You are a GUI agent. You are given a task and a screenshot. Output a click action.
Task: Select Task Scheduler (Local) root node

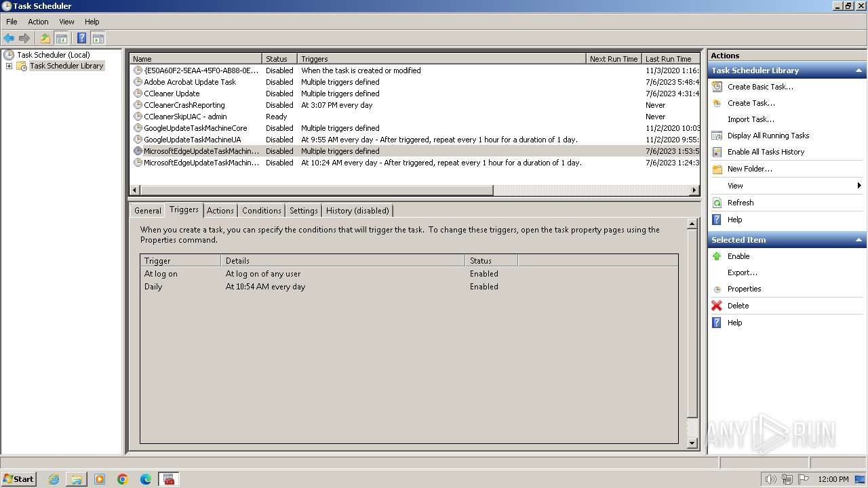pyautogui.click(x=53, y=55)
